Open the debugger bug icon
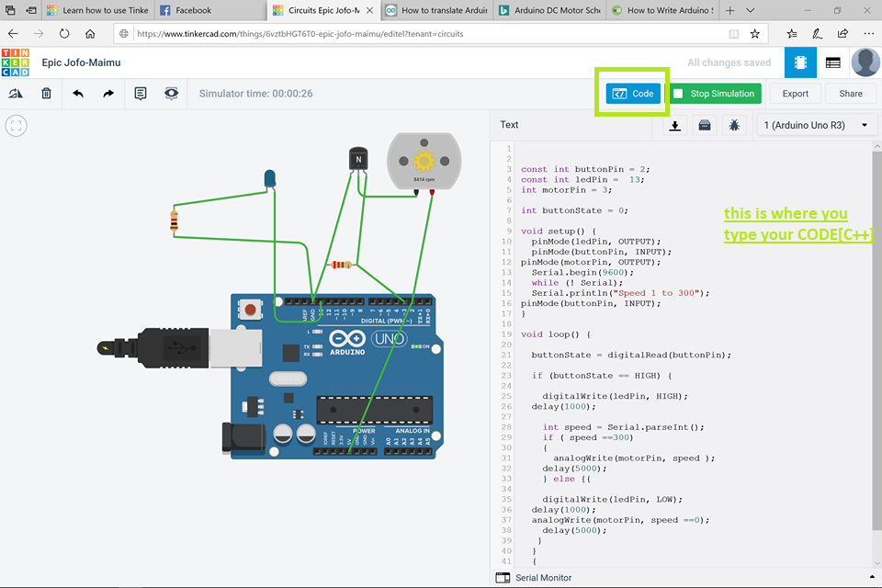The height and width of the screenshot is (588, 882). click(734, 125)
